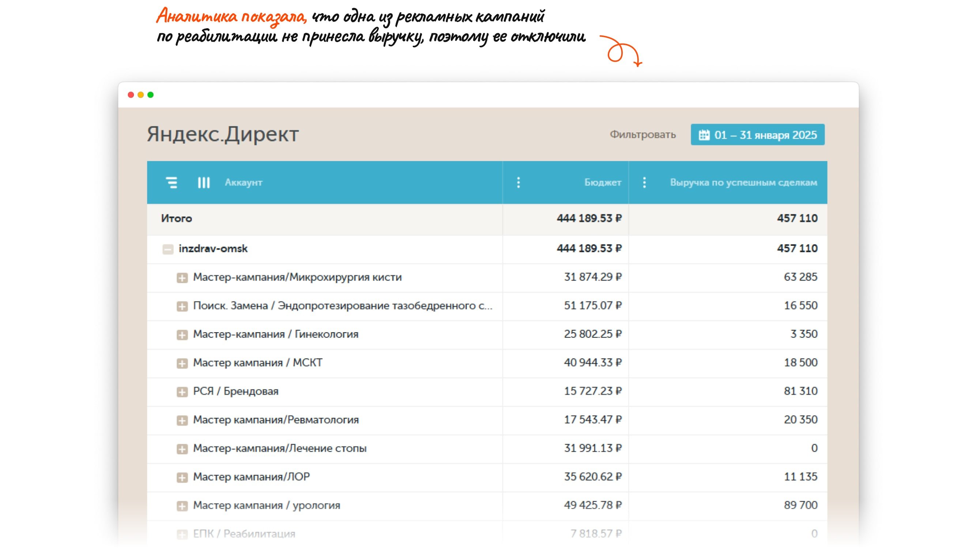Click the red window close dot

(131, 95)
